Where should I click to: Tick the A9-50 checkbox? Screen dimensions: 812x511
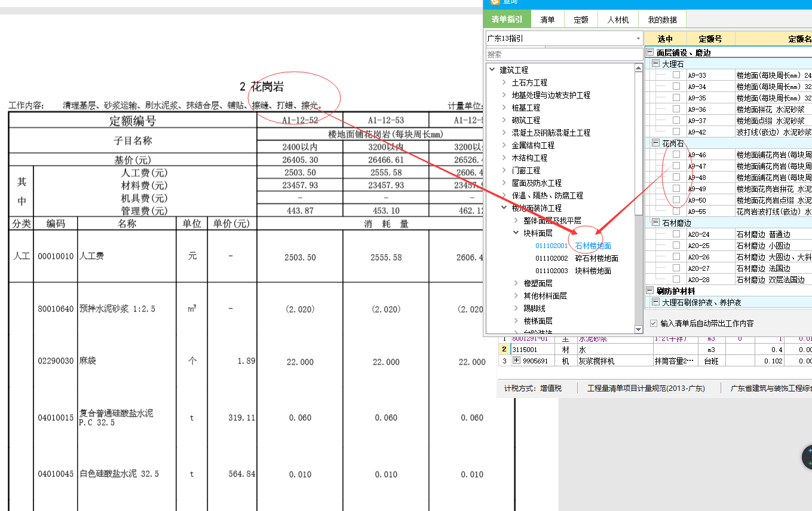[x=676, y=200]
